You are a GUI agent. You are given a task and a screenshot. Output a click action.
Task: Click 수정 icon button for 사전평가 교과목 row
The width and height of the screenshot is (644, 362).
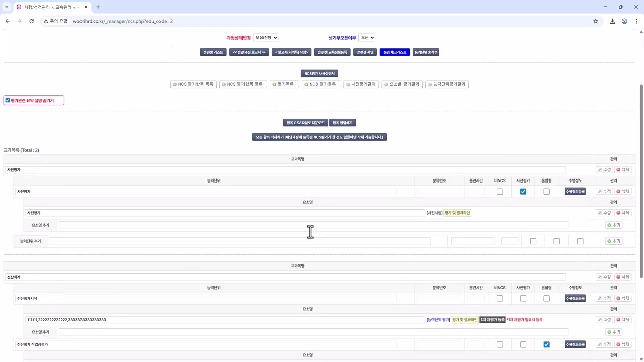(x=604, y=170)
